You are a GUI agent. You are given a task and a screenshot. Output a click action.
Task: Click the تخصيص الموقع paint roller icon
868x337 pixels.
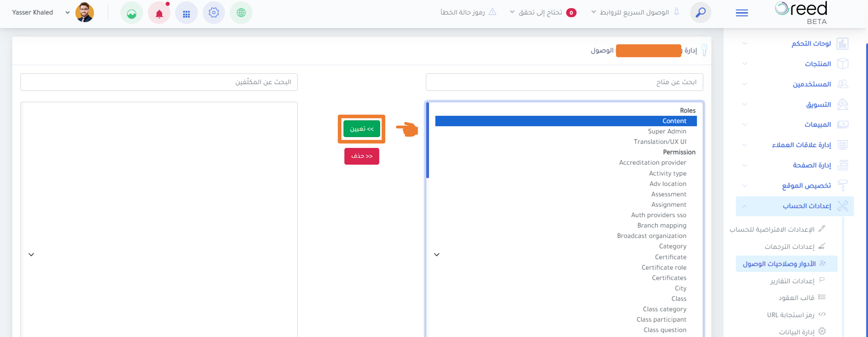[842, 186]
